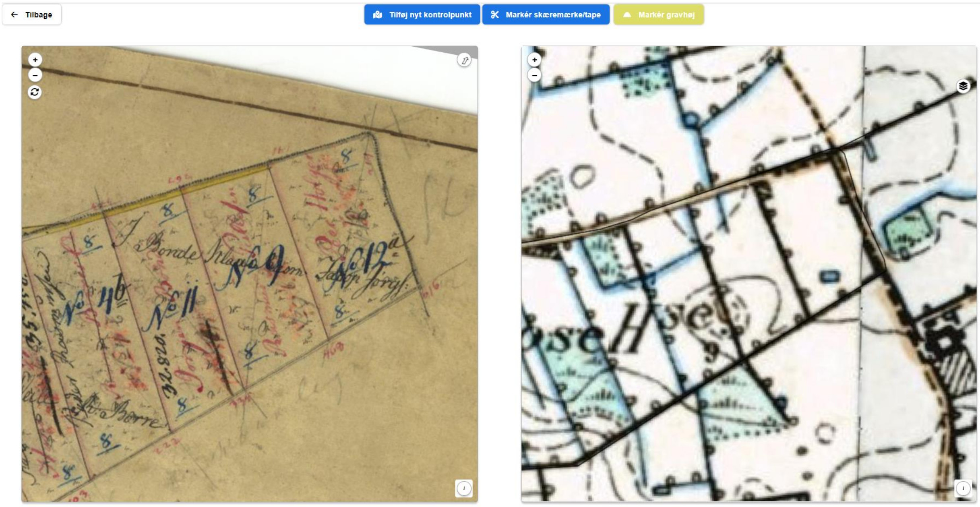Open the layers switcher on right map
980x507 pixels.
[x=963, y=86]
